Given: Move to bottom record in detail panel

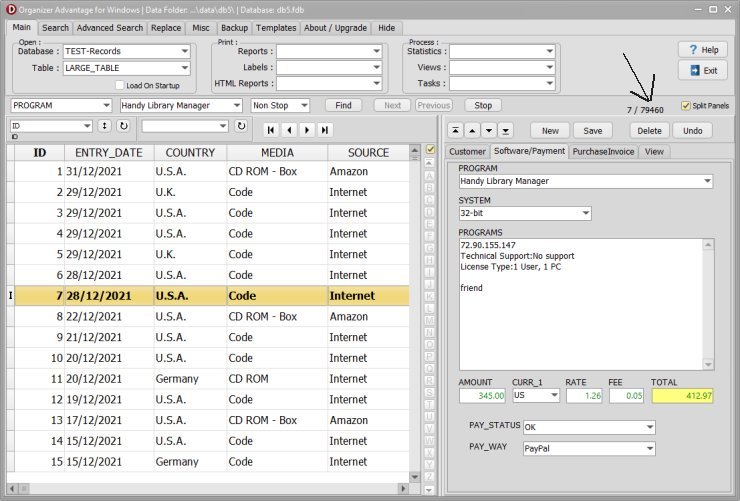Looking at the screenshot, I should [505, 131].
